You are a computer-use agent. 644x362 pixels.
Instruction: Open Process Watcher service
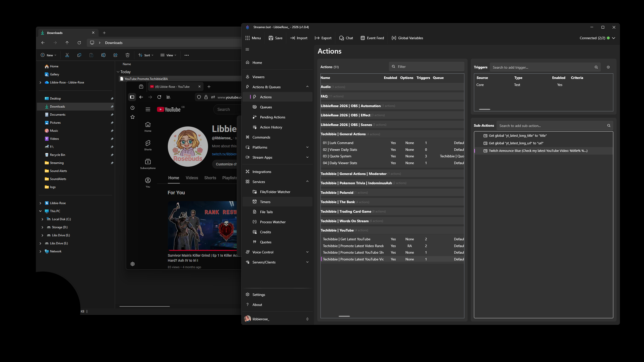[x=277, y=222]
